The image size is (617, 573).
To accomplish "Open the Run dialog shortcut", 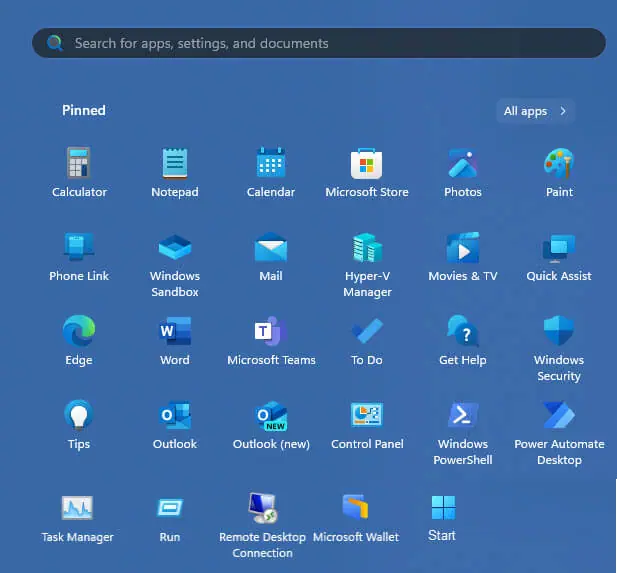I will pos(170,518).
